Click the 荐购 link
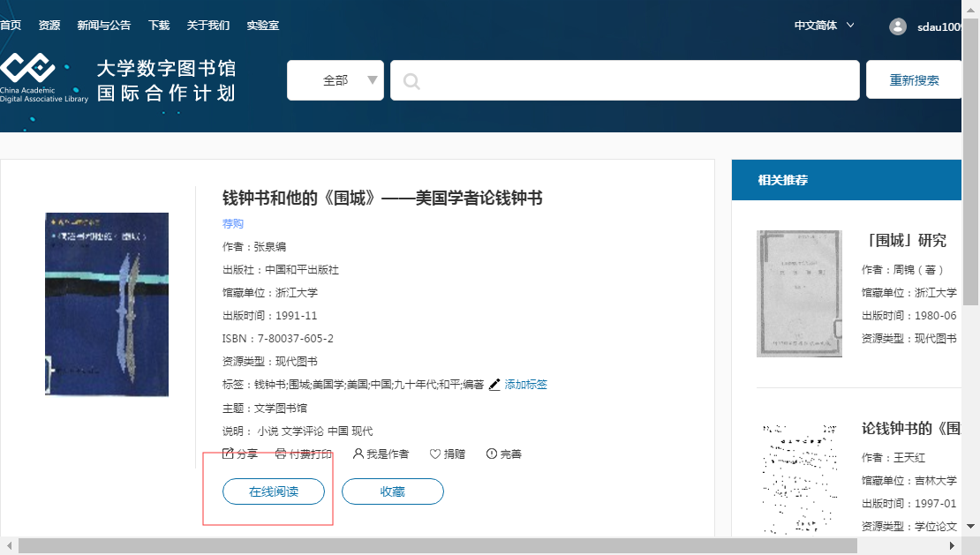The height and width of the screenshot is (555, 980). point(233,224)
